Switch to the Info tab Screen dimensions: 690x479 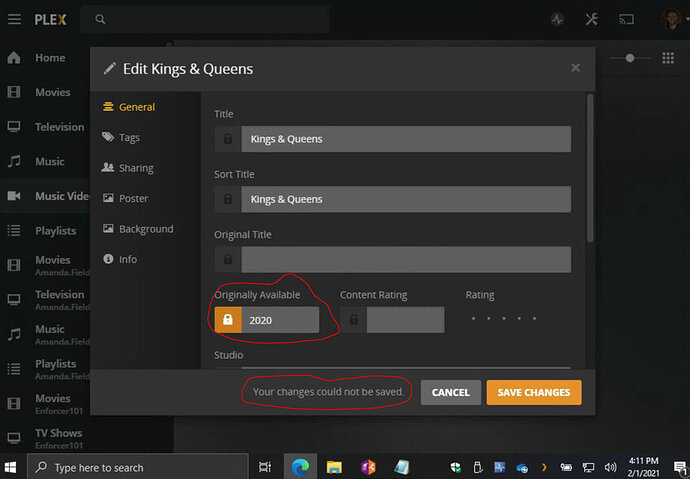(120, 259)
